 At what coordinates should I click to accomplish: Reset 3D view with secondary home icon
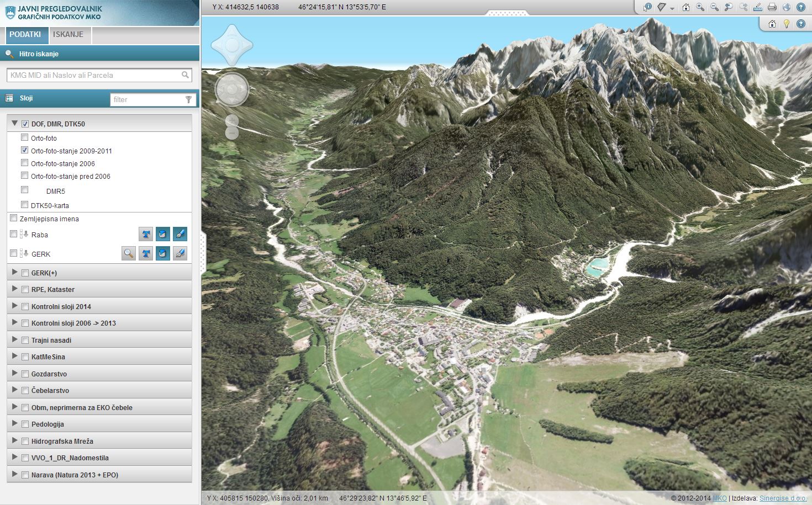click(x=772, y=24)
